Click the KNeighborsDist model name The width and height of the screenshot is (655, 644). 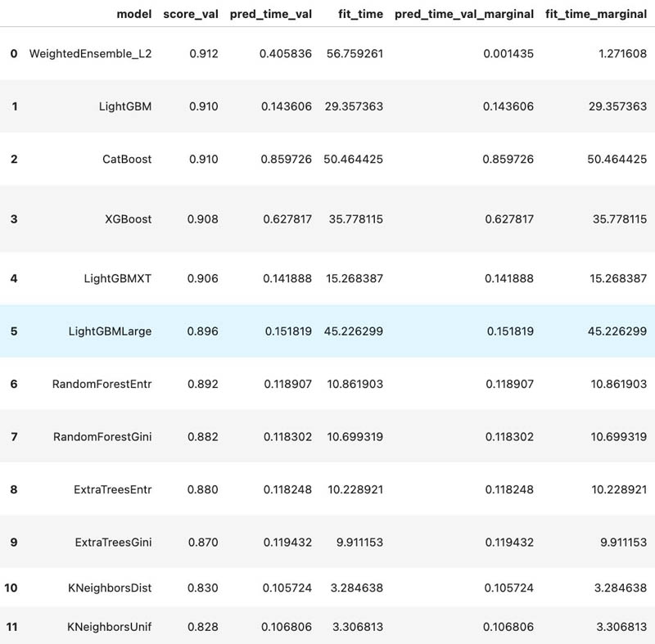pyautogui.click(x=110, y=588)
